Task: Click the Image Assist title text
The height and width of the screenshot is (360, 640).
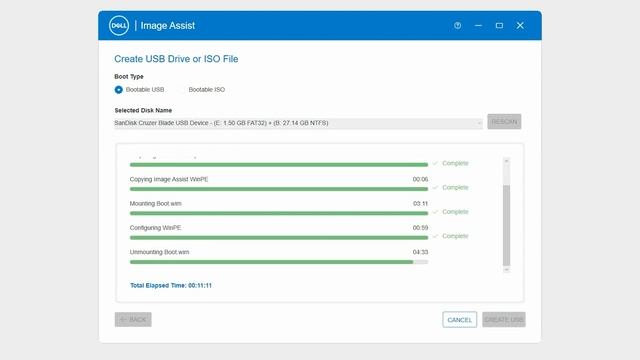Action: coord(168,25)
